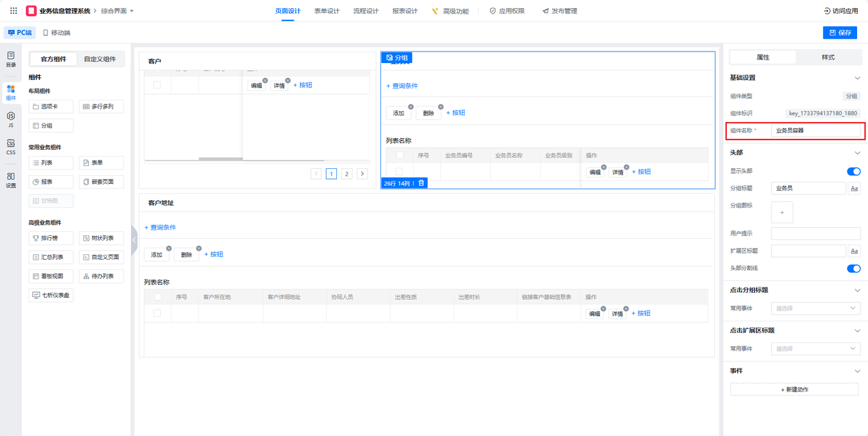This screenshot has height=436, width=868.
Task: Open the 目录 sidebar panel
Action: (11, 59)
